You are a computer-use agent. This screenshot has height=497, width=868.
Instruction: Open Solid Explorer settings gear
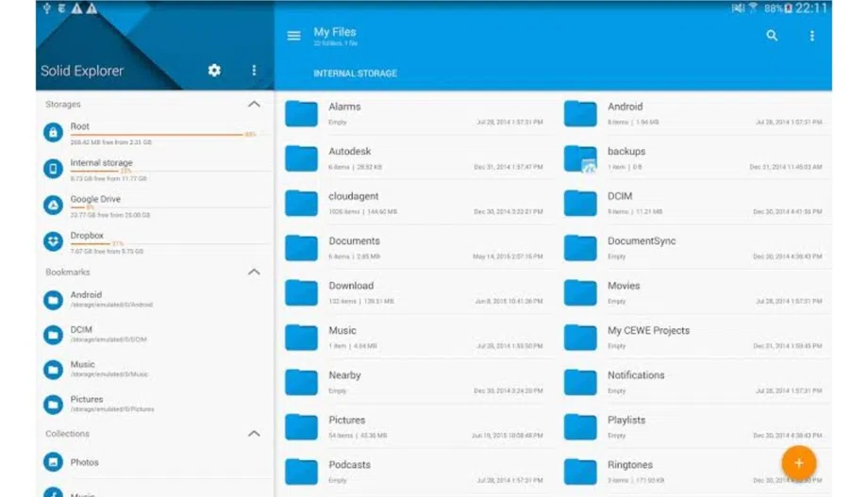coord(214,71)
